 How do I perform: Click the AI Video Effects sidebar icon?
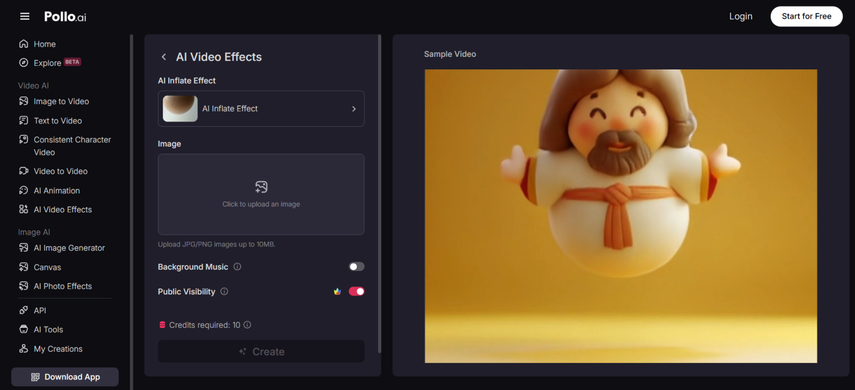pos(23,209)
